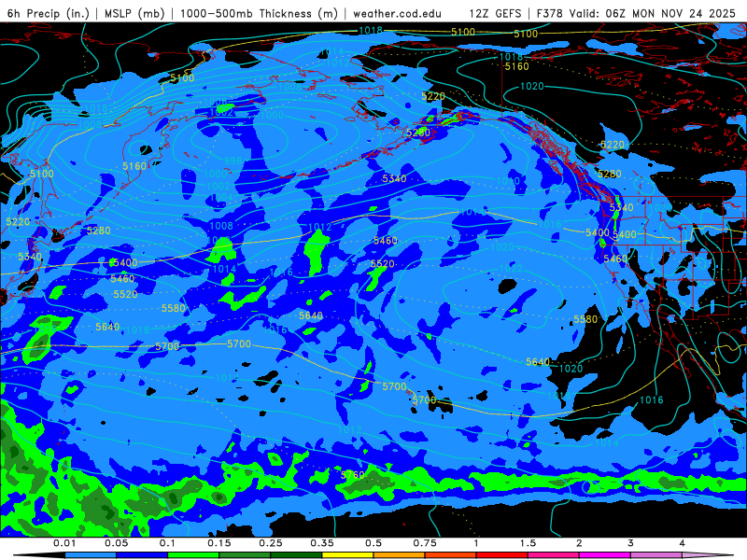Click the 0.75 legend value
The image size is (747, 560).
coord(425,543)
